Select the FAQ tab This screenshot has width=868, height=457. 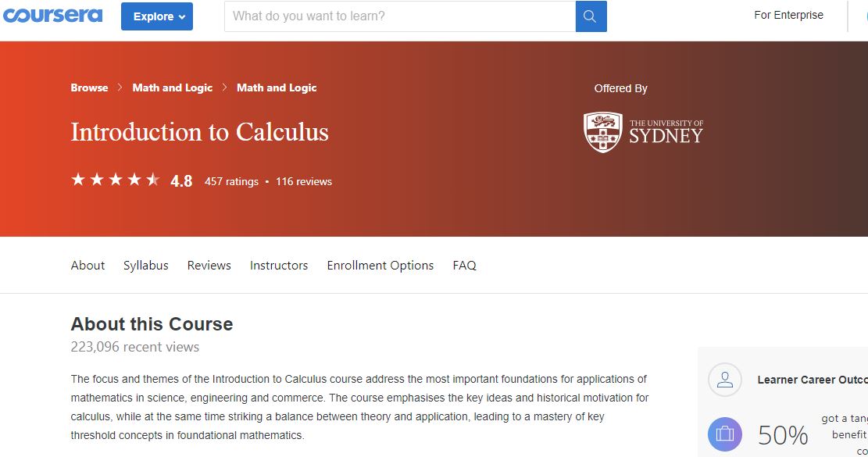tap(464, 266)
